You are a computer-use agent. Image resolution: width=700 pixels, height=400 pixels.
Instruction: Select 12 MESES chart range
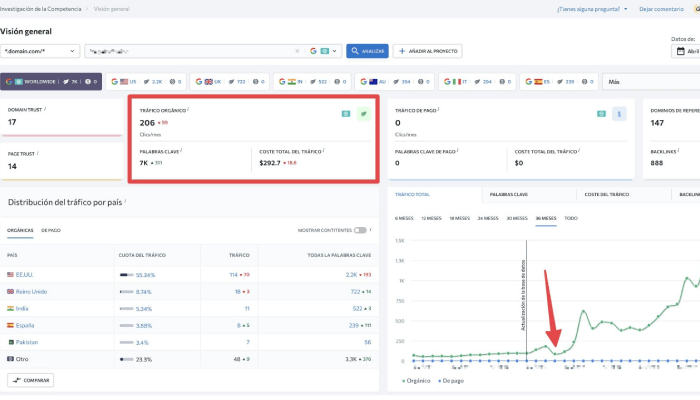[x=431, y=218]
